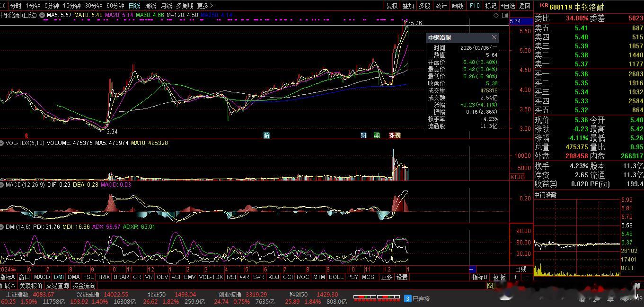
Task: Switch to 15分钟 period
Action: pyautogui.click(x=72, y=6)
